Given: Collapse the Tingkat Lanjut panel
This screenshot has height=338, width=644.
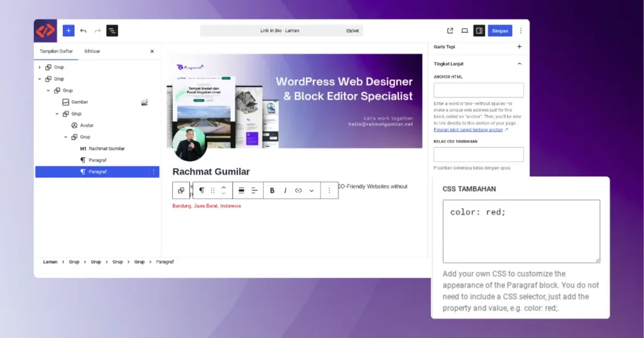Looking at the screenshot, I should pyautogui.click(x=519, y=64).
